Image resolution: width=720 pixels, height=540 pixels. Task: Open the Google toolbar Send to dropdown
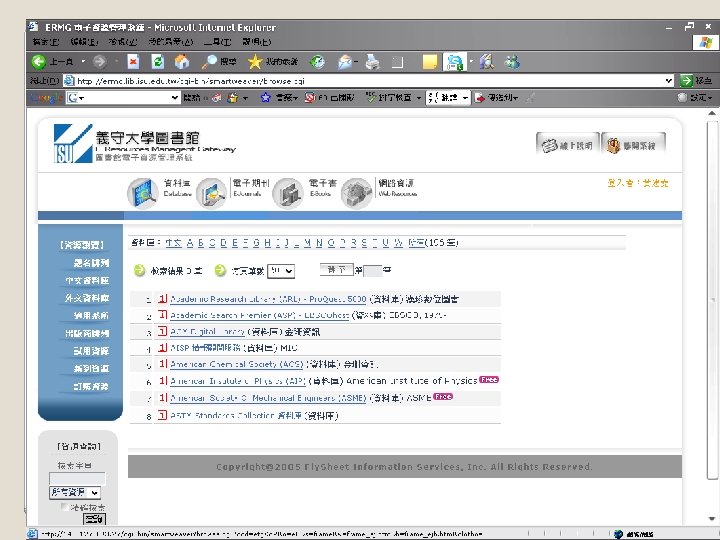497,97
